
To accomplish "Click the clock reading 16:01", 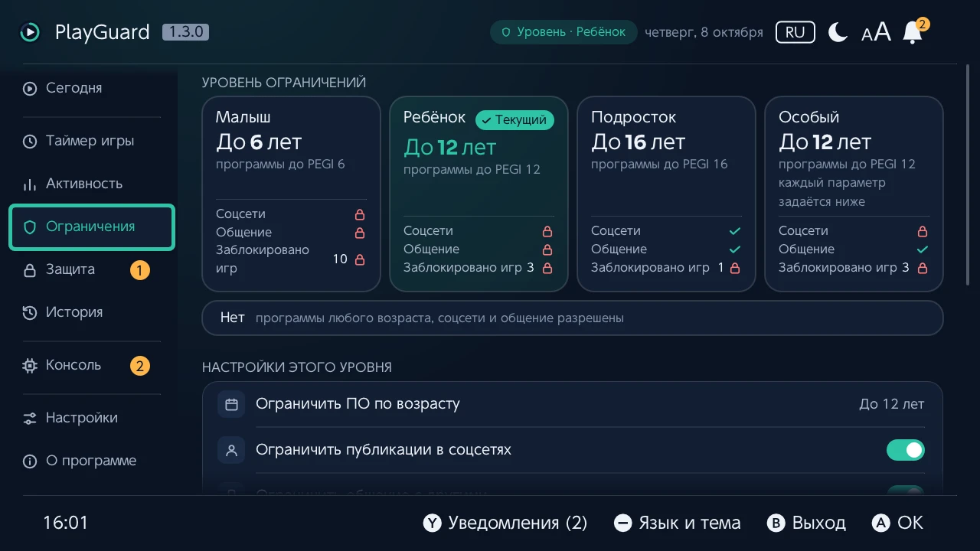I will point(66,523).
